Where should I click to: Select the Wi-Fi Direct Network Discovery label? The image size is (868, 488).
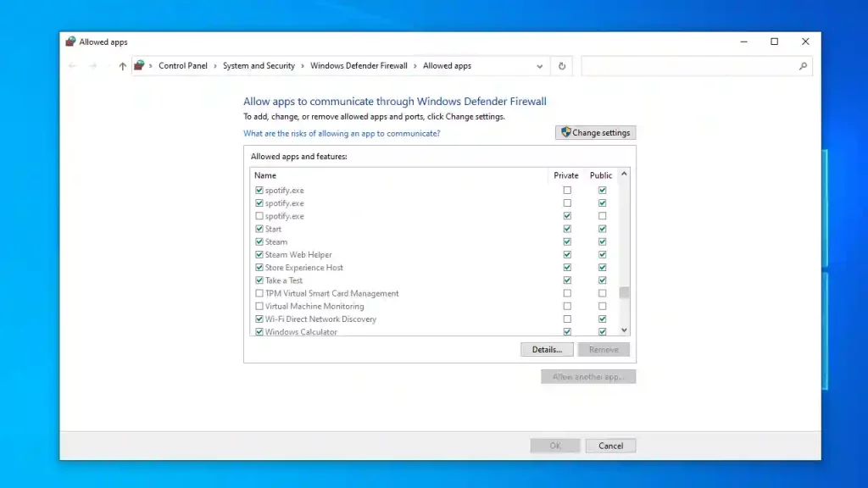coord(320,319)
